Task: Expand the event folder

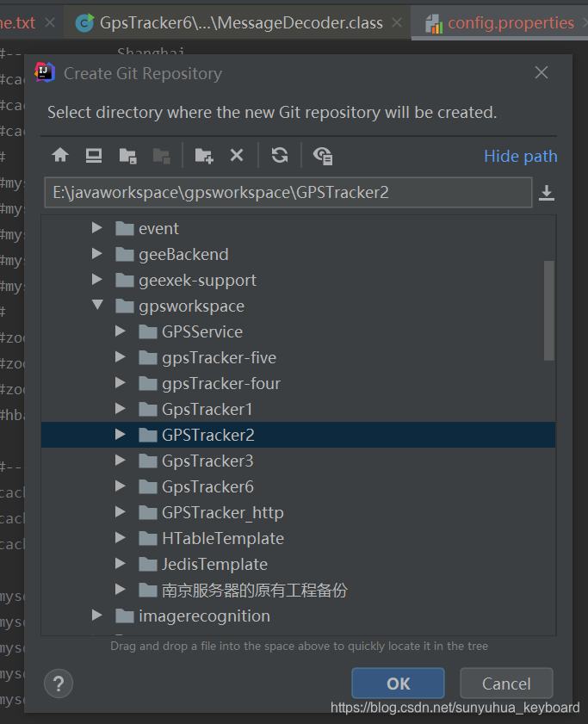Action: pos(97,227)
